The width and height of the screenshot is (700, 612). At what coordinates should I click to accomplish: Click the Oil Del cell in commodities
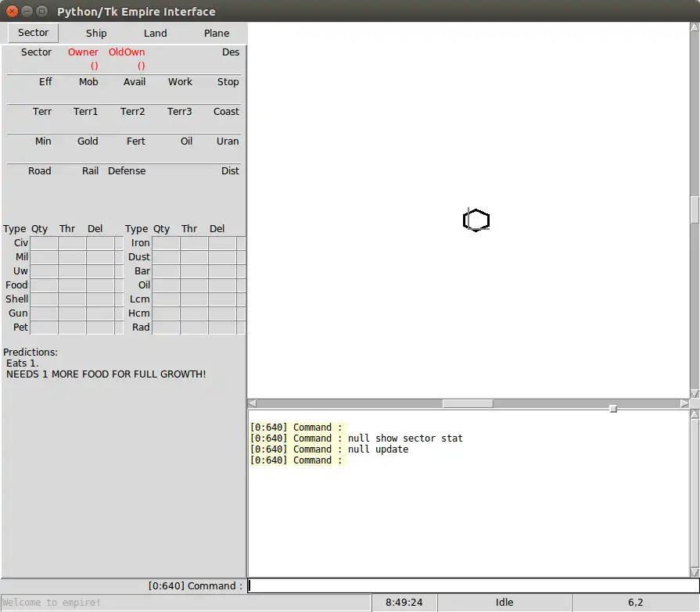click(222, 285)
